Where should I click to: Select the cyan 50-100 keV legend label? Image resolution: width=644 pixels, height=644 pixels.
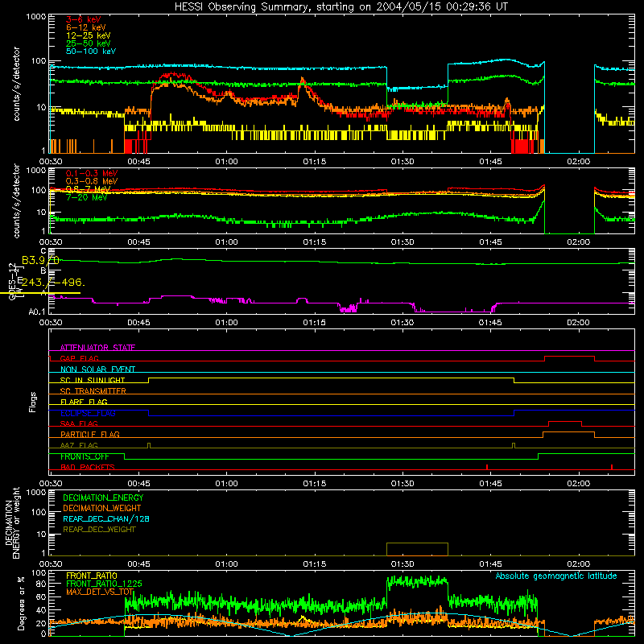91,52
